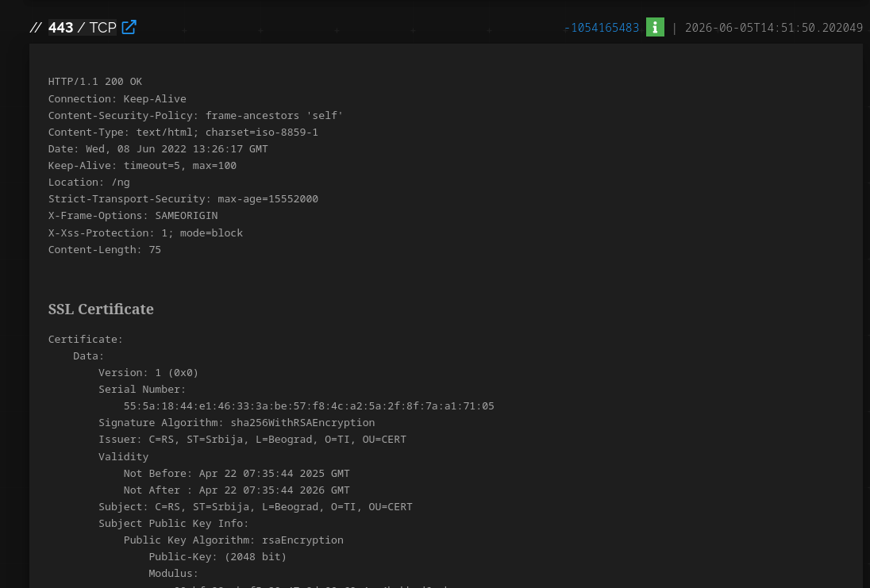Click the Location: /ng header line
This screenshot has height=588, width=870.
(x=89, y=182)
